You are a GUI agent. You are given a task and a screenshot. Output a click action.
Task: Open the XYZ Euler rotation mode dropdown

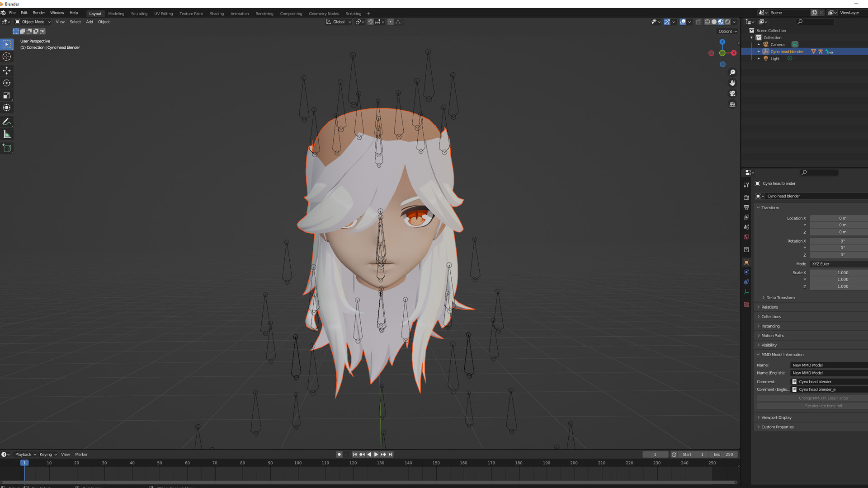point(839,264)
